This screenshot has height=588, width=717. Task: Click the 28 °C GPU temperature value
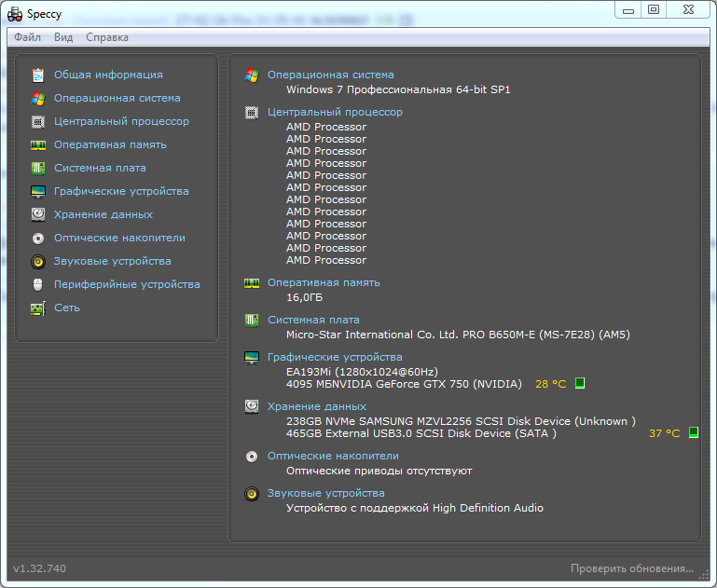550,384
